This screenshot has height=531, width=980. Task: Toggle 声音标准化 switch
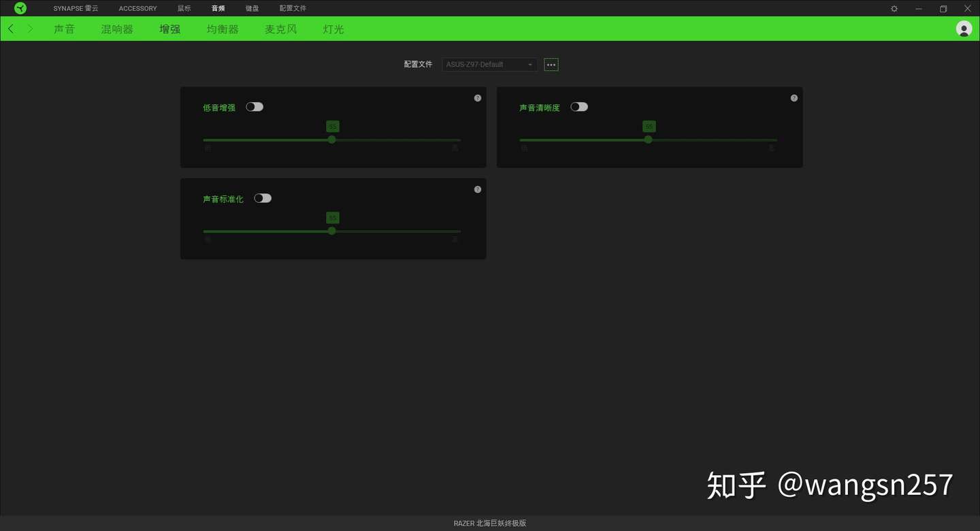[x=263, y=198]
